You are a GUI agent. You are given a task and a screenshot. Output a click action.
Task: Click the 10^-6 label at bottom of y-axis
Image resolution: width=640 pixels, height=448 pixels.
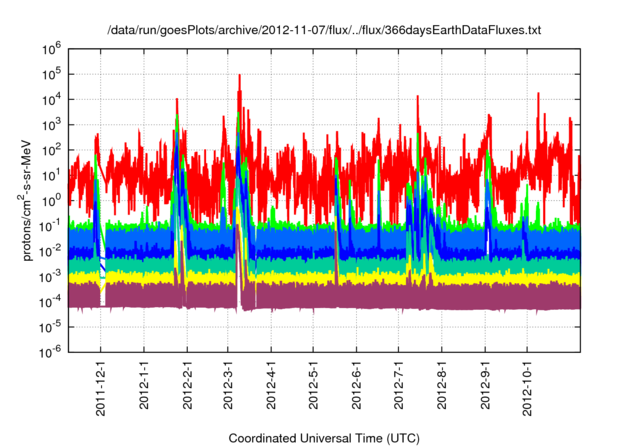51,352
